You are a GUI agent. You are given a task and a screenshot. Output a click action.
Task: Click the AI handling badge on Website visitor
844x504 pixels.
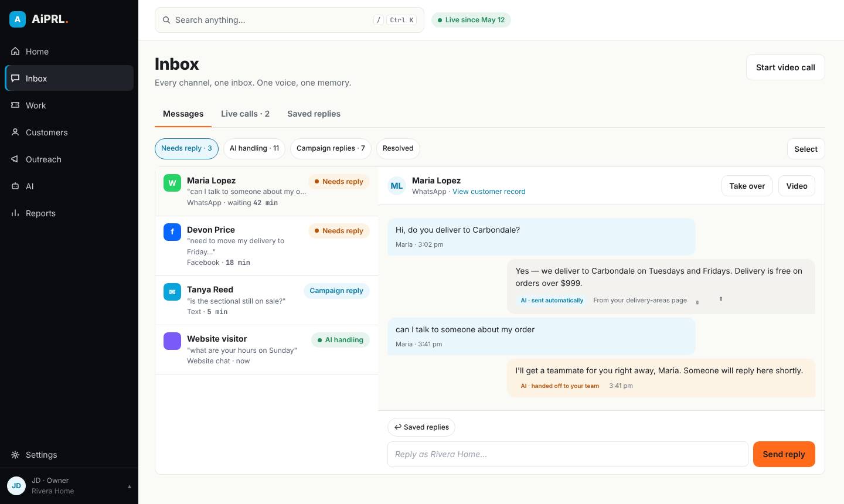[341, 340]
